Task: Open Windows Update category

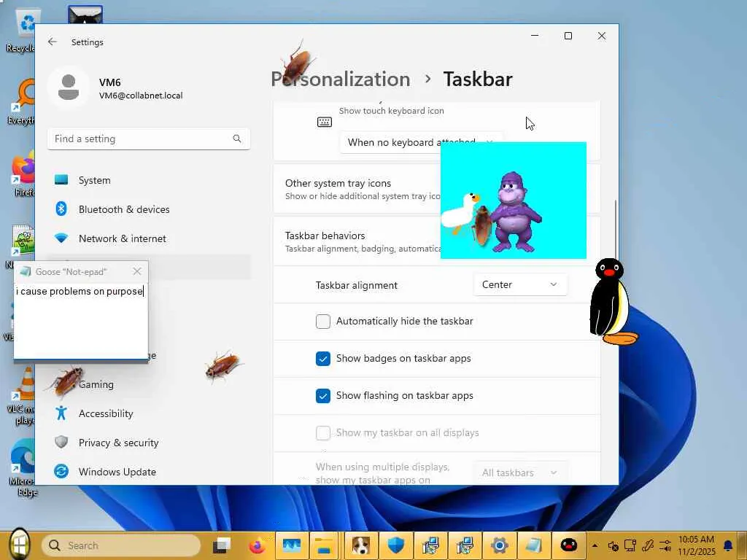Action: pos(149,472)
